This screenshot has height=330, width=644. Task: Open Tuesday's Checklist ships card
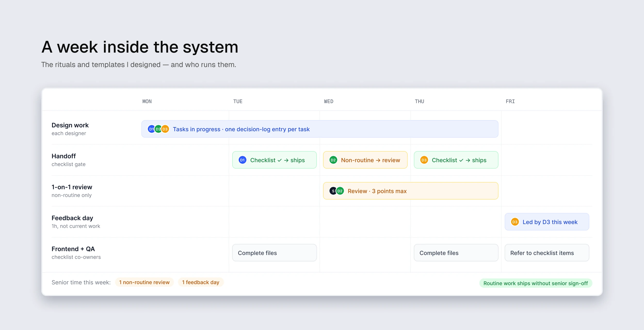click(x=274, y=160)
